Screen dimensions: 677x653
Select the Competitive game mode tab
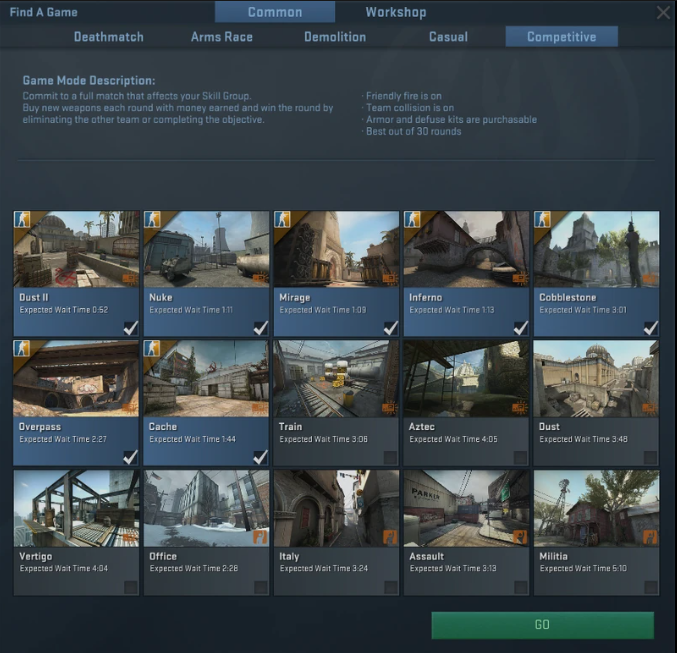[x=561, y=37]
